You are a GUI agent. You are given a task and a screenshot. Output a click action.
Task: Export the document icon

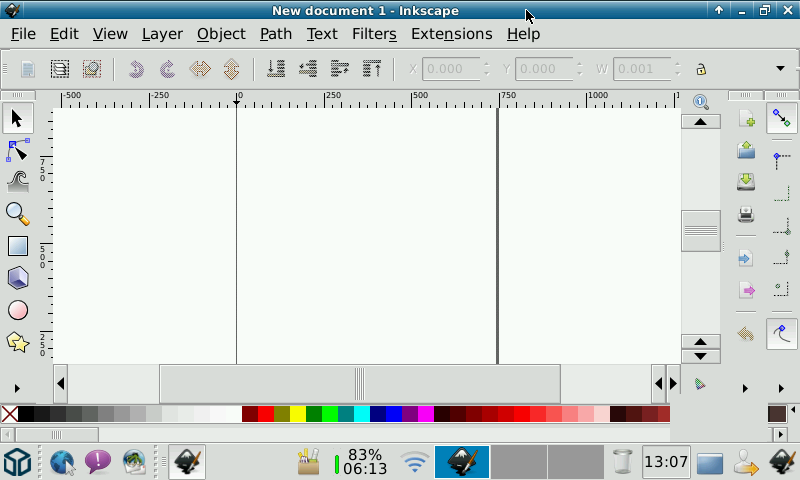(x=746, y=291)
